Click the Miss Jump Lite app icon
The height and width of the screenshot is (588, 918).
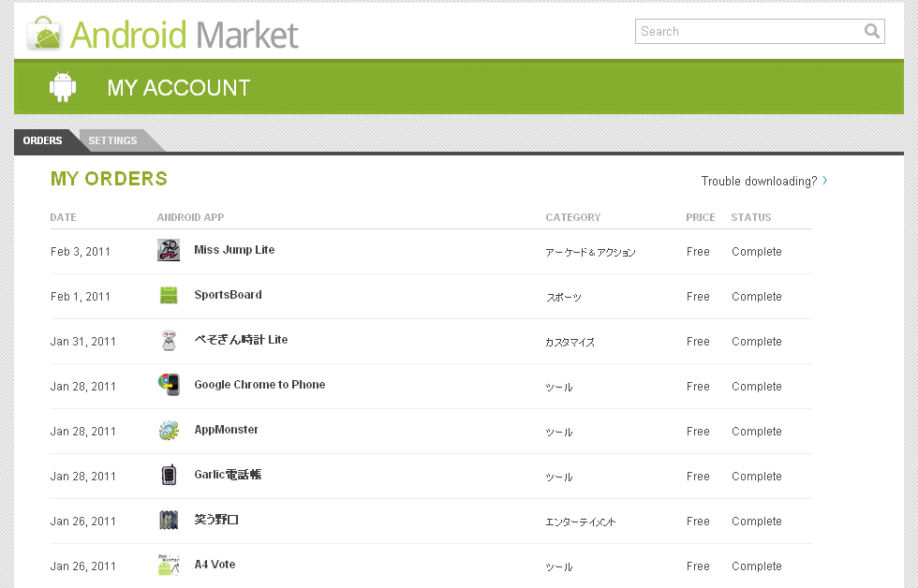169,250
